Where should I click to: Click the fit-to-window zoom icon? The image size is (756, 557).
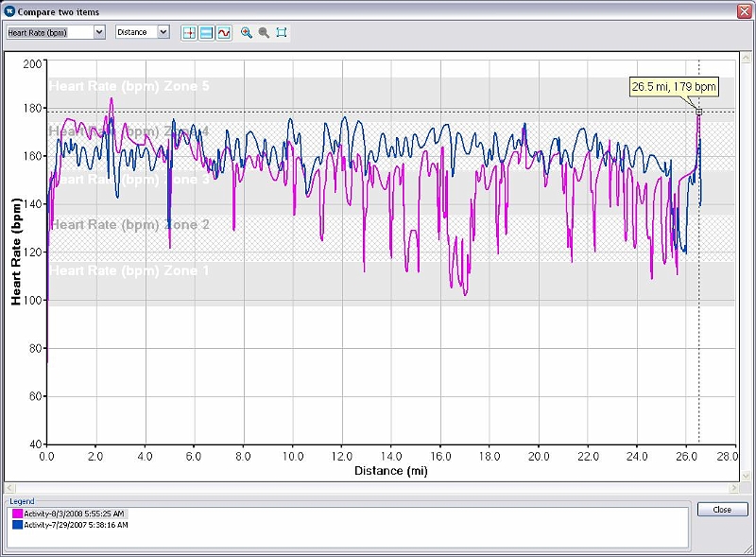[282, 33]
